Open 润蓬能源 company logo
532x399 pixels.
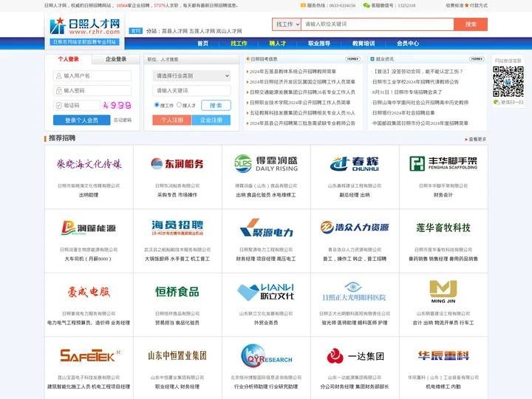coord(89,228)
